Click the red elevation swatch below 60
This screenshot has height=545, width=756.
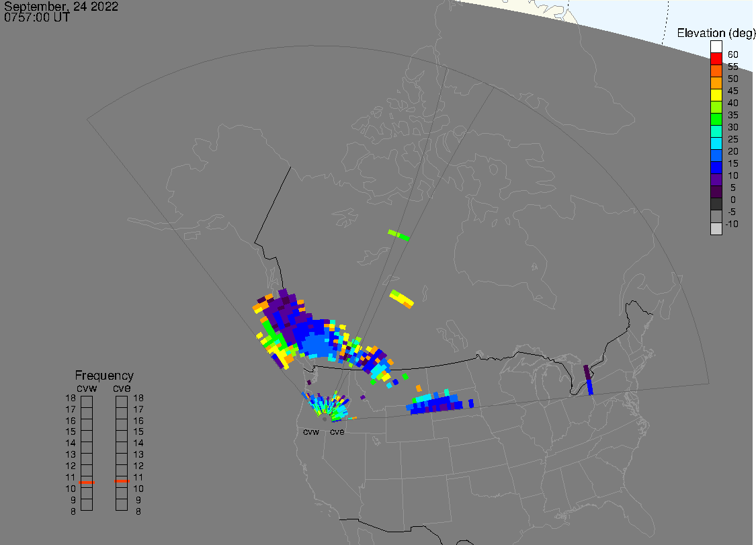[x=716, y=59]
